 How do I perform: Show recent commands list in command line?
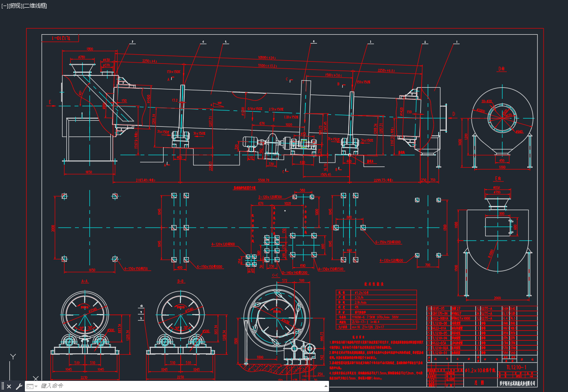[x=32, y=386]
